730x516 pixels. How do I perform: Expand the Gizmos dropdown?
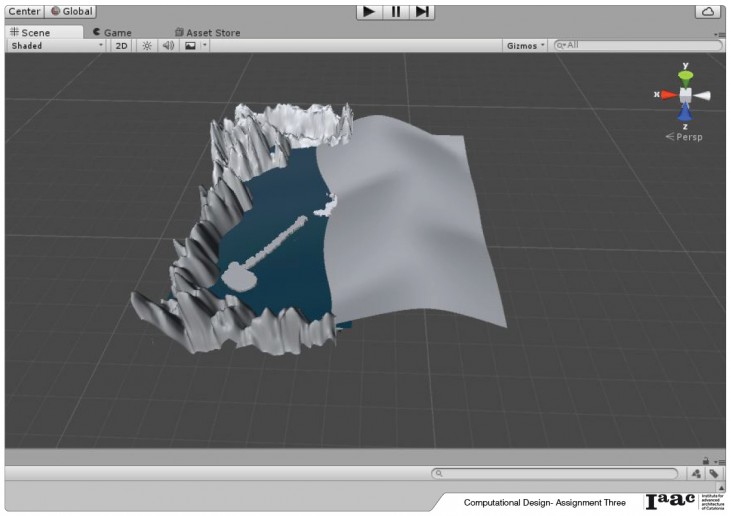[526, 45]
